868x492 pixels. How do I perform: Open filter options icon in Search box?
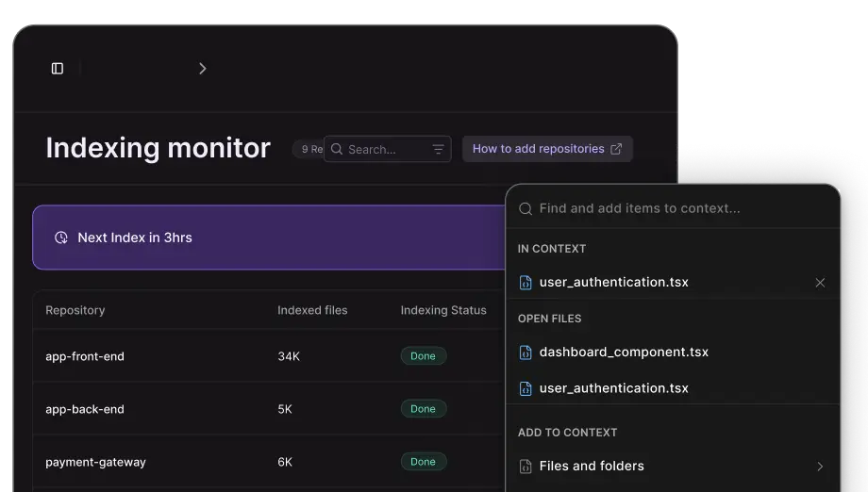pyautogui.click(x=438, y=149)
